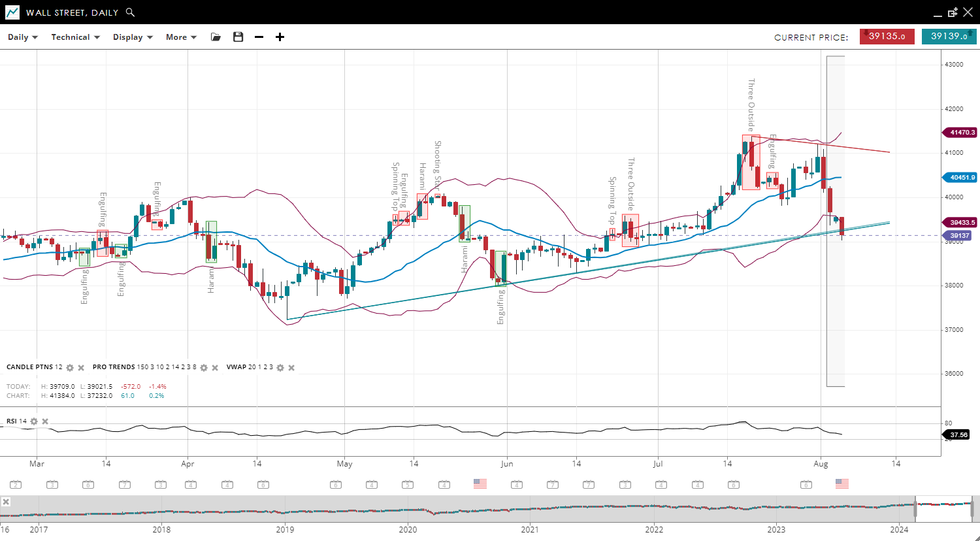Open the Technical indicators dropdown
Viewport: 980px width, 541px height.
[x=75, y=37]
